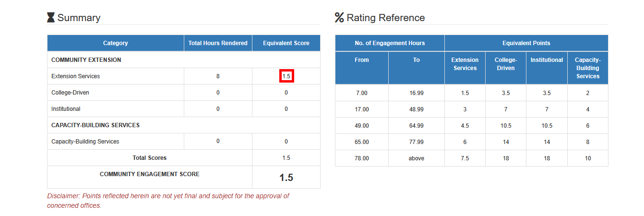
Task: Click the College-Driven 3.5 in the 7.00 row
Action: pyautogui.click(x=506, y=93)
